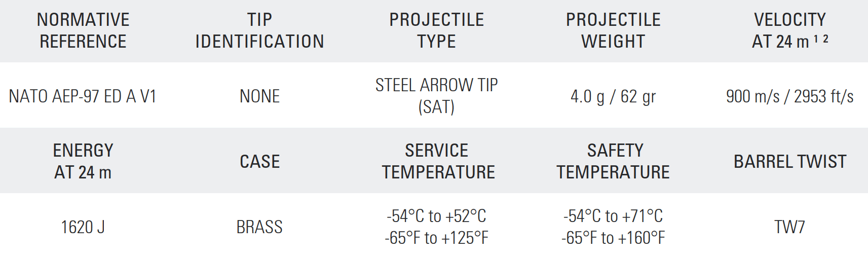Click the 4.0 g / 62 gr value

click(x=613, y=96)
